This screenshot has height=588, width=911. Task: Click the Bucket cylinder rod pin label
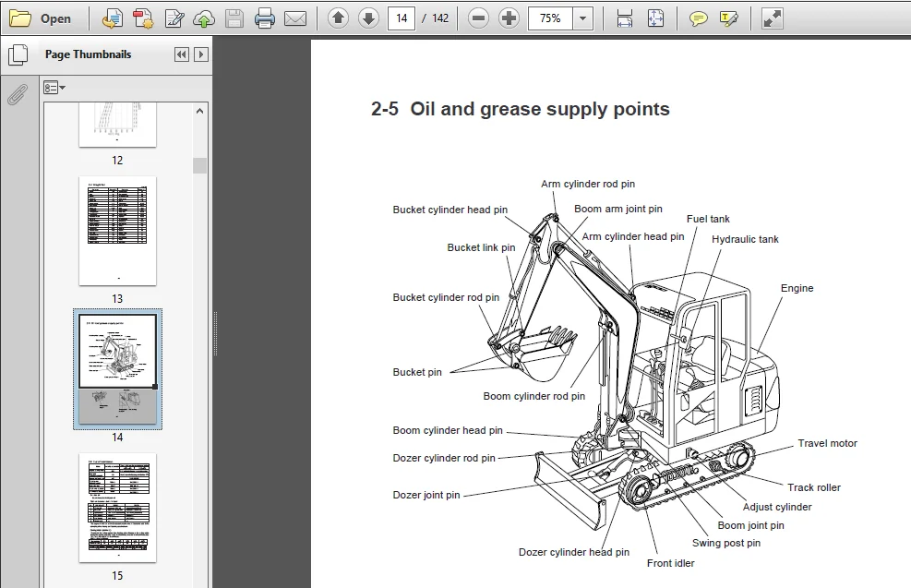[446, 297]
